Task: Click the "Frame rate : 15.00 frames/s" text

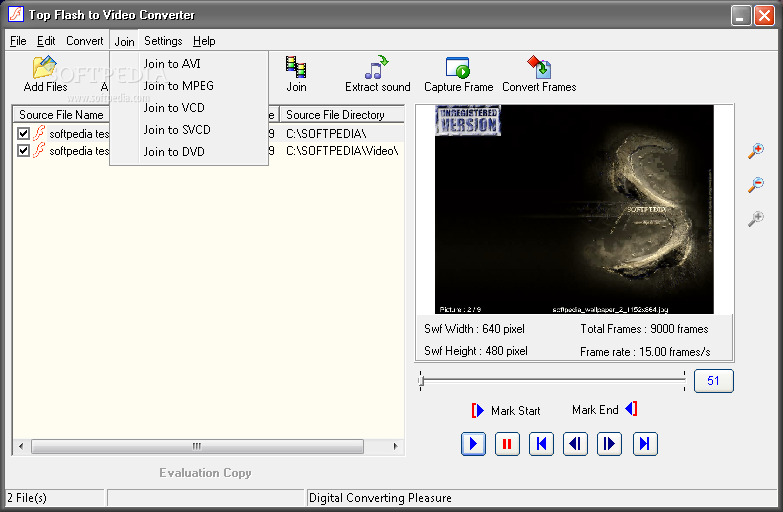Action: (645, 352)
